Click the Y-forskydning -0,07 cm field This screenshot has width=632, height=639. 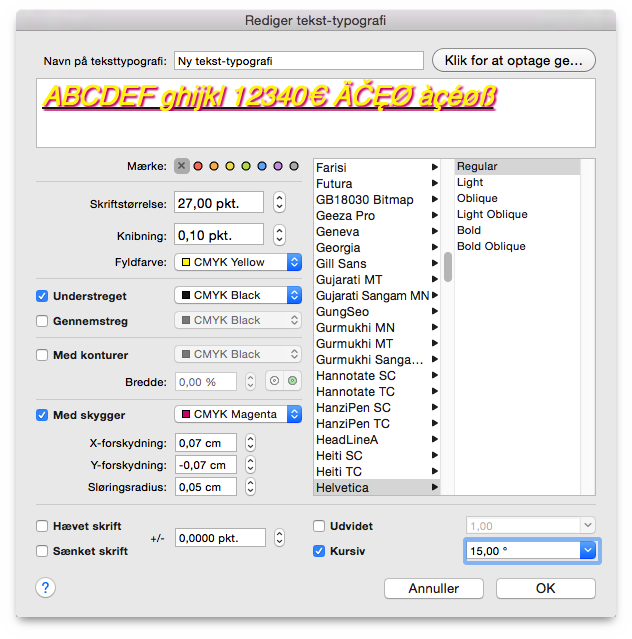pos(206,465)
